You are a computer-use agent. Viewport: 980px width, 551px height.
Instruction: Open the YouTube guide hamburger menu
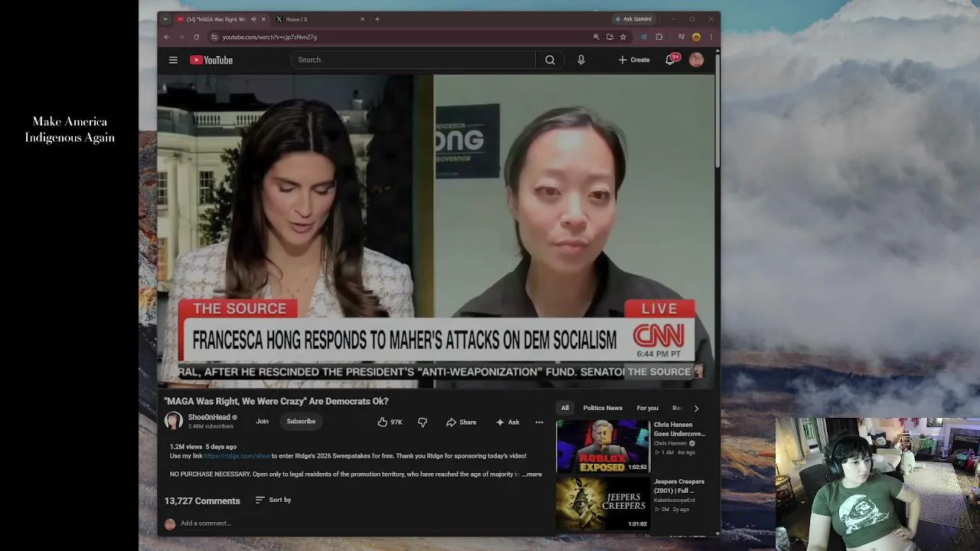pyautogui.click(x=173, y=60)
